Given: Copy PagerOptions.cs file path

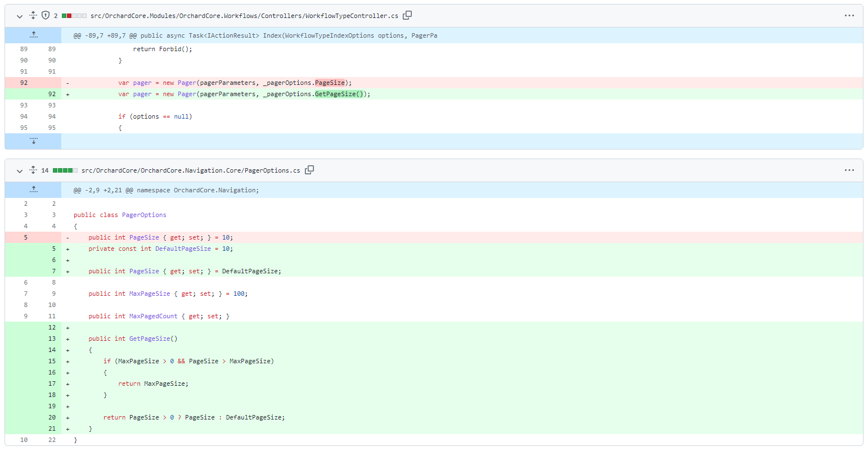Looking at the screenshot, I should coord(309,170).
